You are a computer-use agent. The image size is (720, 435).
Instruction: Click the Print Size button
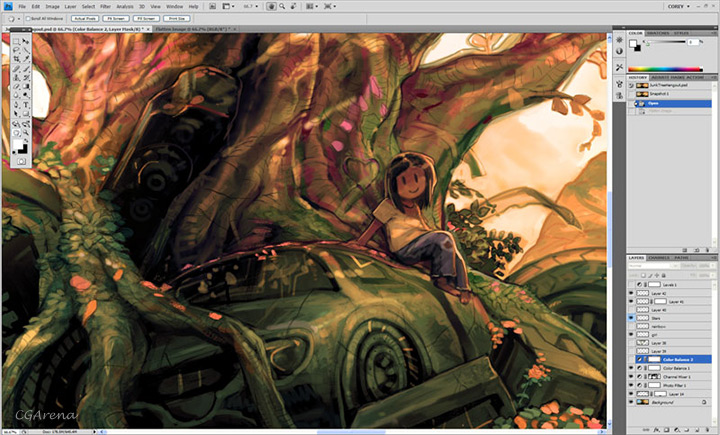point(177,18)
